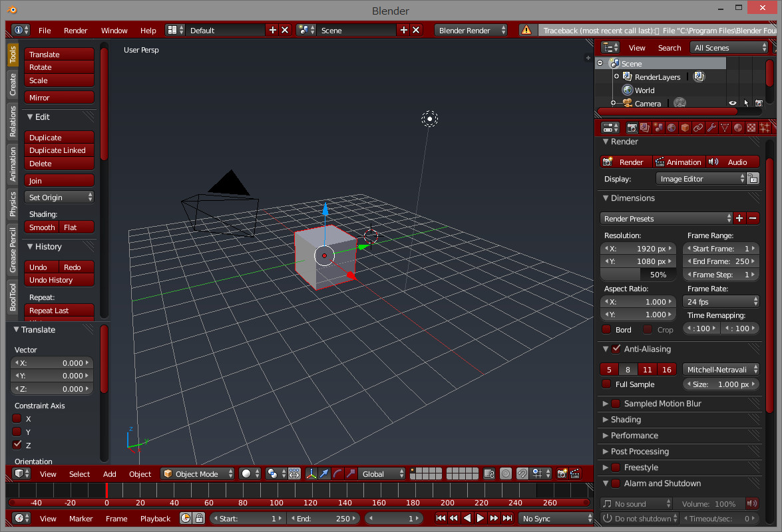Open the File menu

(45, 31)
